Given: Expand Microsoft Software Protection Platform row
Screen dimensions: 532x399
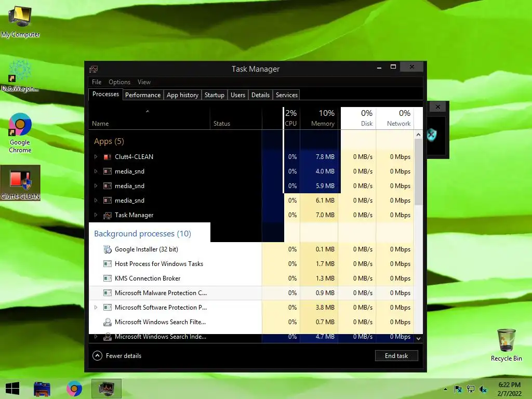Looking at the screenshot, I should (96, 308).
